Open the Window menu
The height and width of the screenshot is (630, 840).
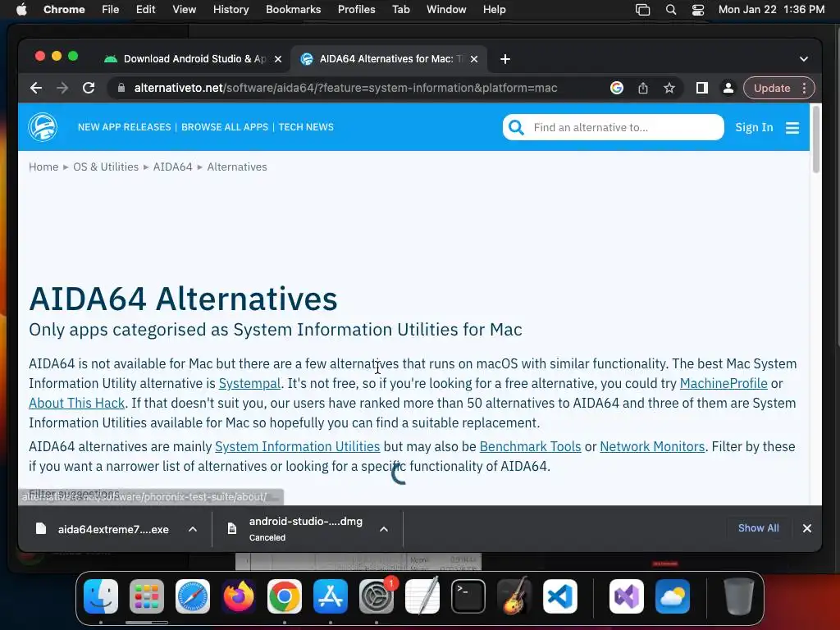coord(446,10)
